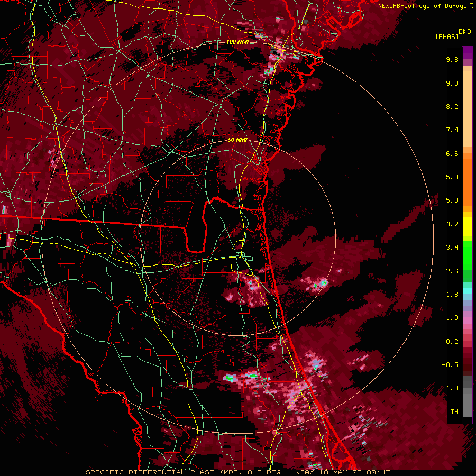The height and width of the screenshot is (476, 476).
Task: Click the 8.2 value on the scale
Action: coord(452,106)
